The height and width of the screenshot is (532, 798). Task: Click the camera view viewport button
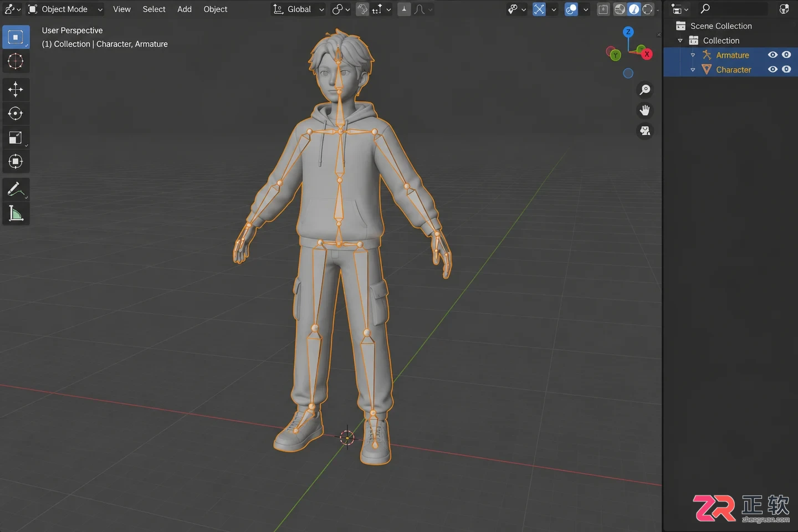click(x=645, y=131)
